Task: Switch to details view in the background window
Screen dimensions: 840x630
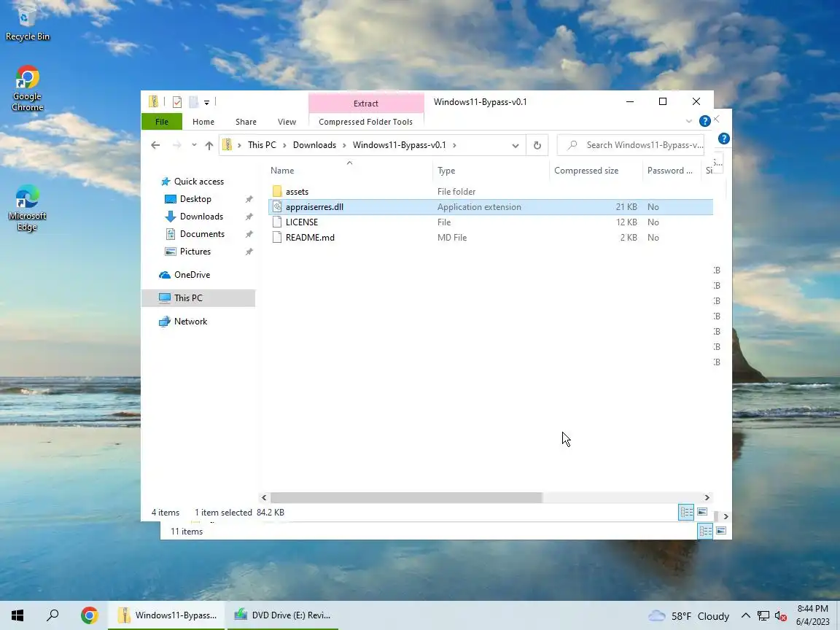Action: pyautogui.click(x=706, y=531)
